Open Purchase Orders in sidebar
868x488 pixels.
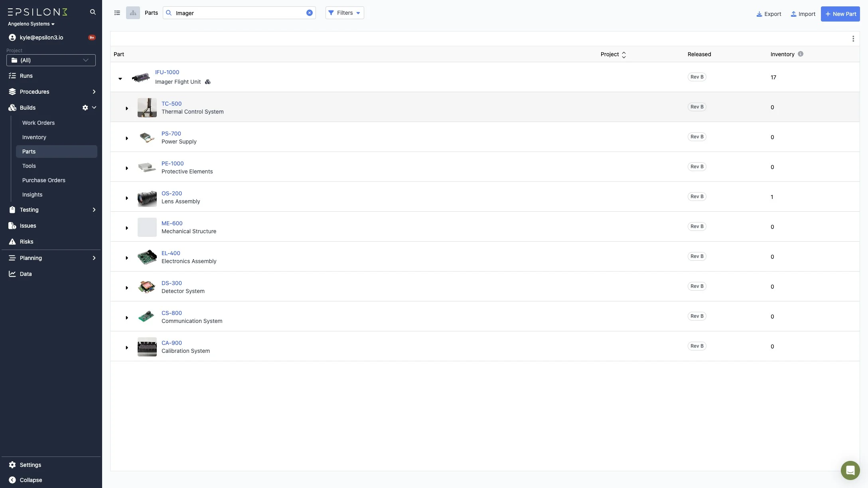43,180
